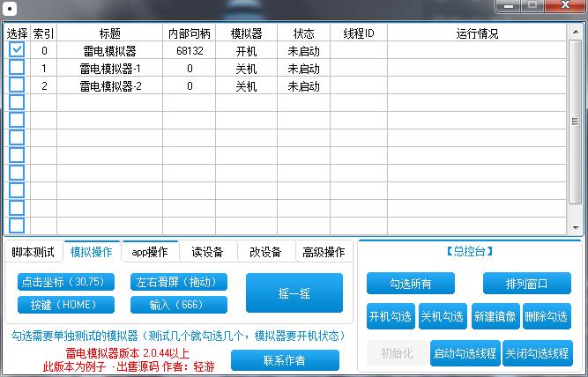Viewport: 588px width, 377px height.
Task: Click the vertical scrollbar thumb of the table
Action: 576,122
